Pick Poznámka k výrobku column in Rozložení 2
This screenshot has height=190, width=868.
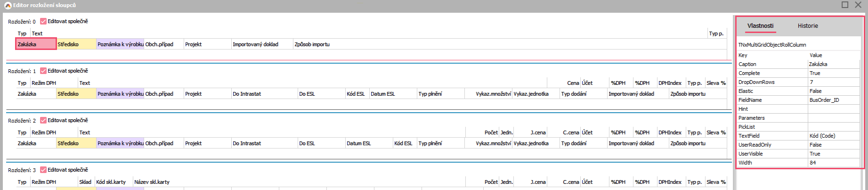120,143
